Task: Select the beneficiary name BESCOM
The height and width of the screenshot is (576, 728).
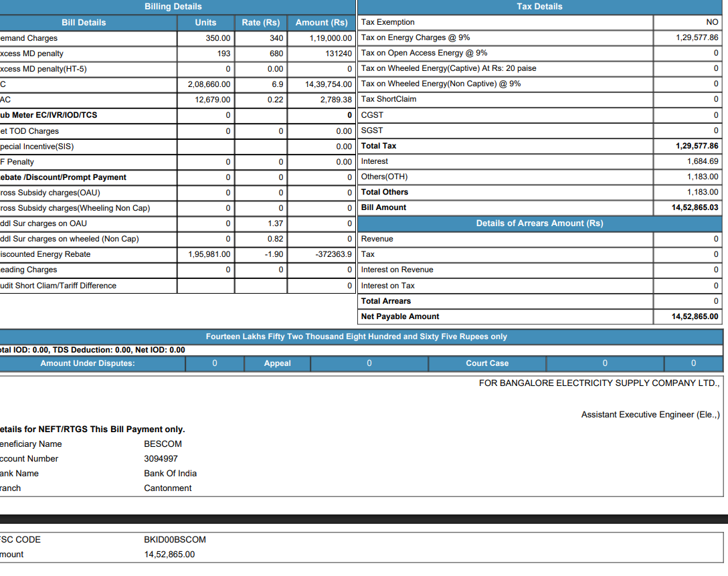Action: point(163,444)
